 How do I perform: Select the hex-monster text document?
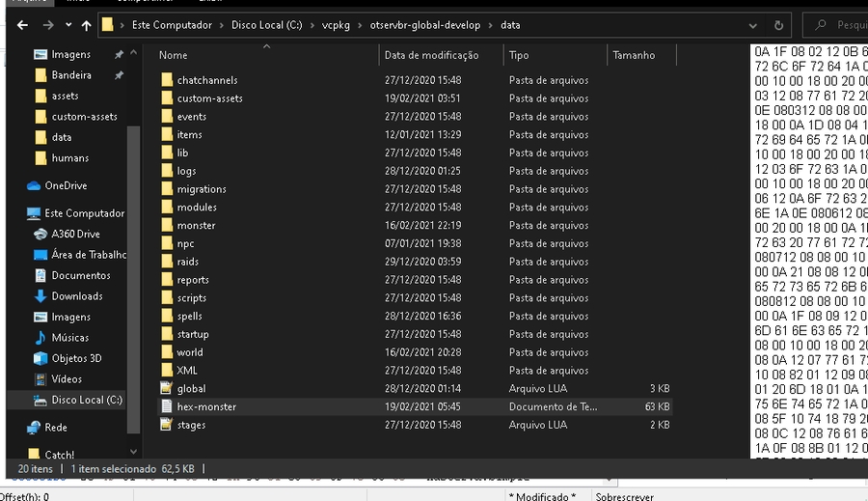coord(206,407)
